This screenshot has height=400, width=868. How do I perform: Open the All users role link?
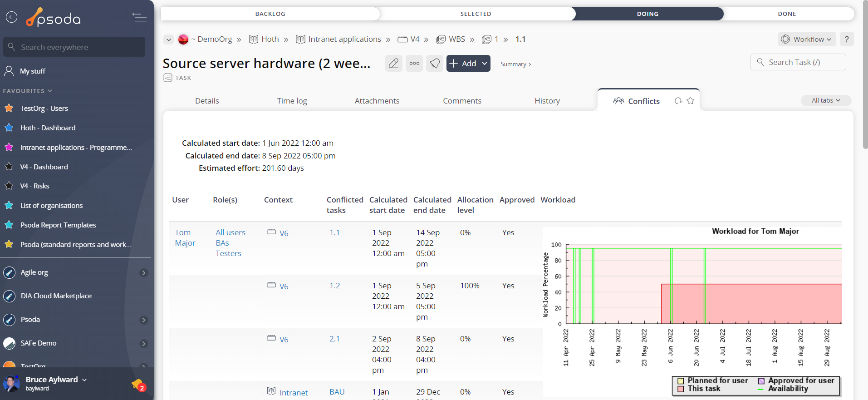[x=230, y=232]
